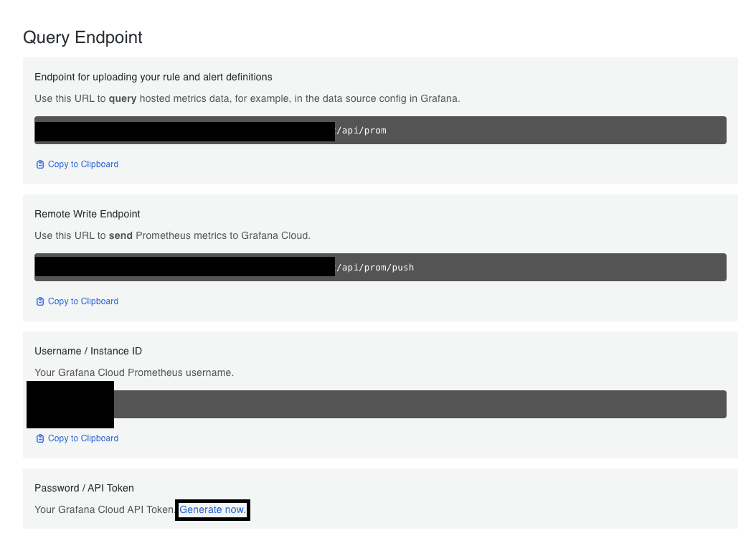
Task: Click Copy to Clipboard under the username field
Action: point(77,438)
